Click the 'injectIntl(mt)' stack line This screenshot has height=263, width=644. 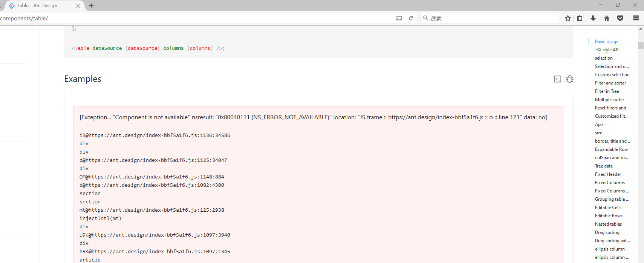pos(100,218)
